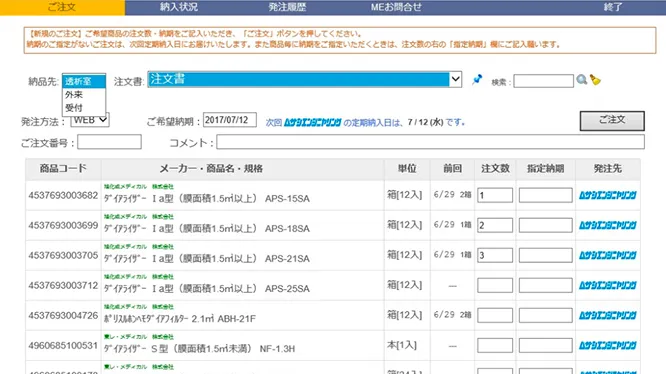Click the ご注文番号 input field
666x374 pixels.
point(110,142)
